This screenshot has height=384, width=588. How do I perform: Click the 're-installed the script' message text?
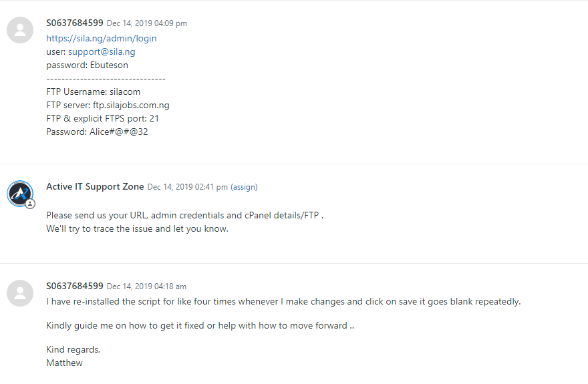pyautogui.click(x=283, y=301)
